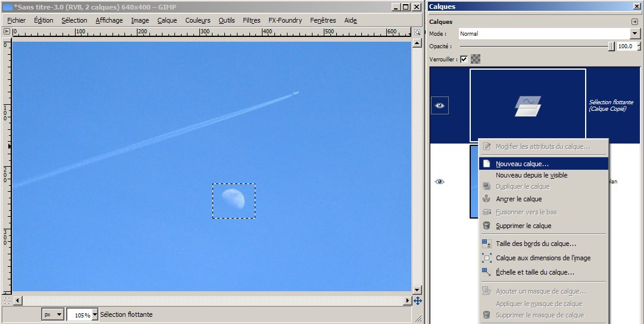Choose Nouveau depuis le visible in context menu

pos(531,175)
